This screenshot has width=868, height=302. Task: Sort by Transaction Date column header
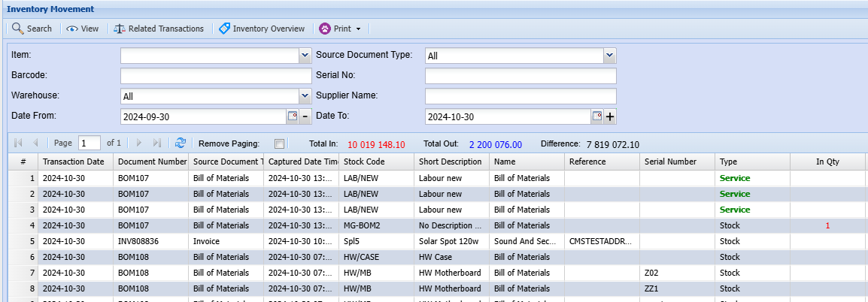point(74,162)
